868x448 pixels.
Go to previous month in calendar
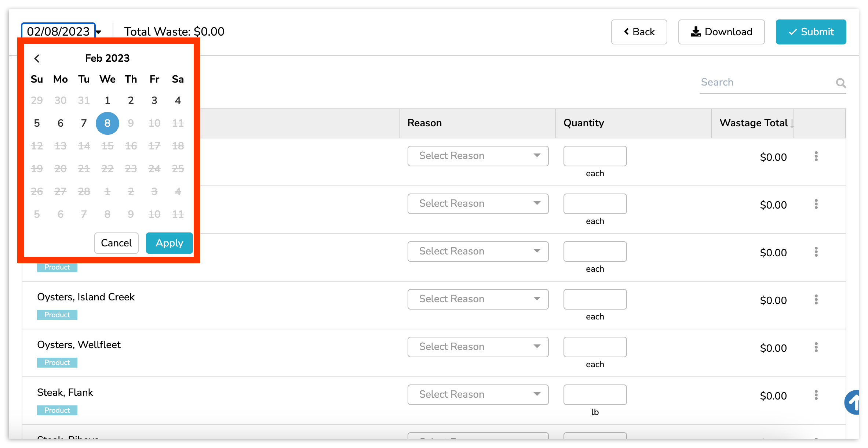click(x=37, y=58)
